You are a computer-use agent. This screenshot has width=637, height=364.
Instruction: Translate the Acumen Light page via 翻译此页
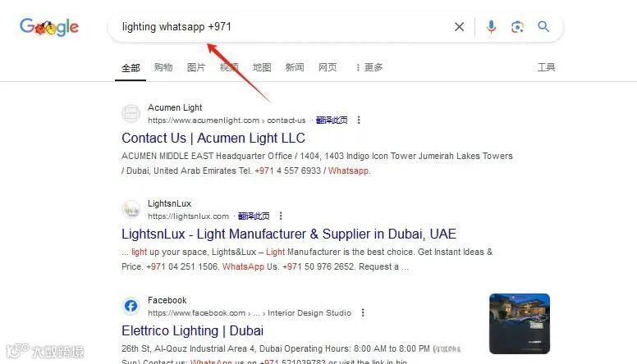(x=332, y=121)
